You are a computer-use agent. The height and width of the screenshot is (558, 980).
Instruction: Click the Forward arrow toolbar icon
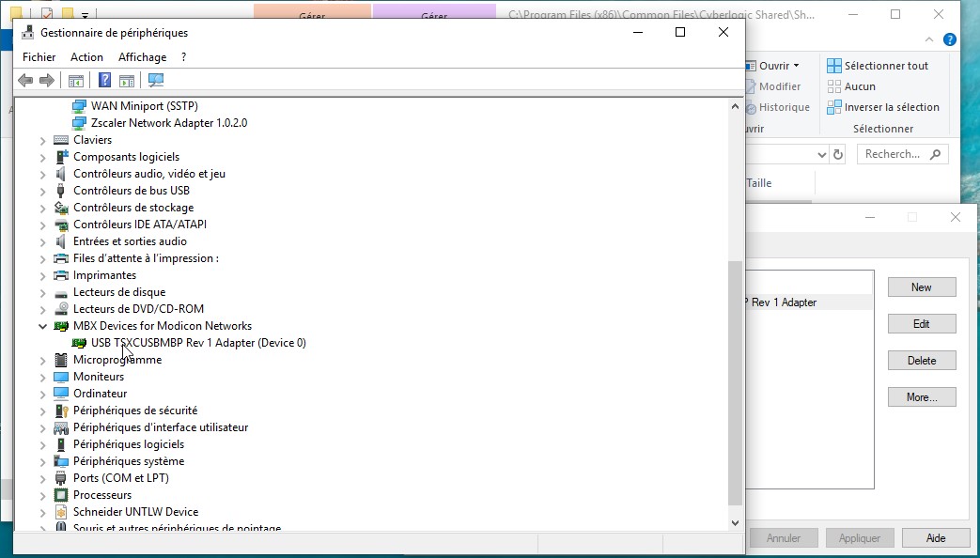[x=47, y=80]
